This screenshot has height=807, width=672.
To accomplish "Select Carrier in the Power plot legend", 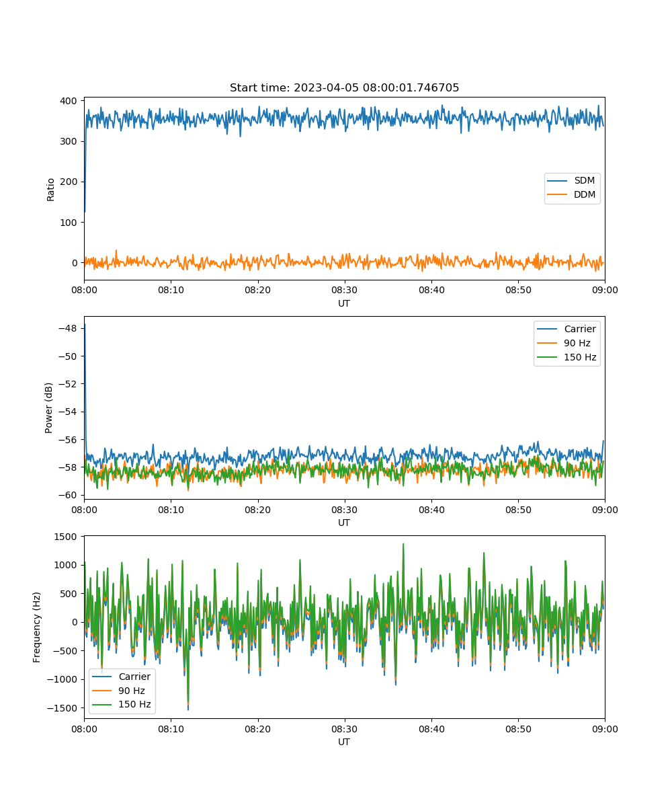I will point(566,329).
